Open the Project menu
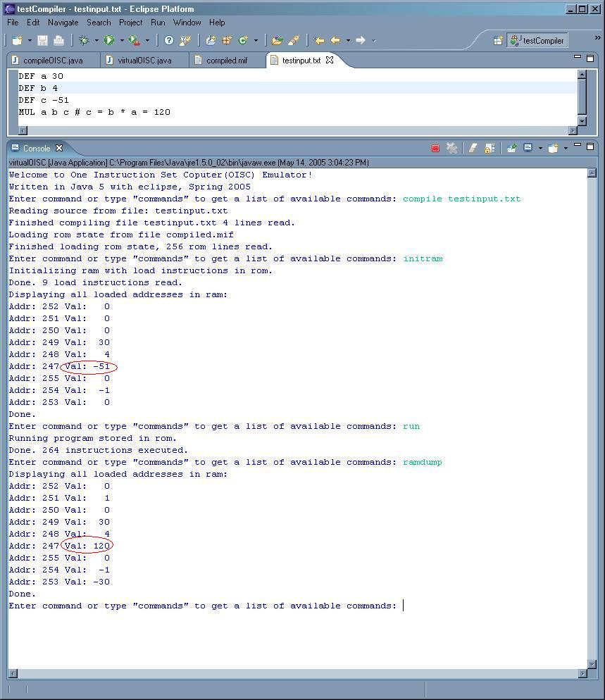Screen dimensions: 605x700 [x=131, y=23]
